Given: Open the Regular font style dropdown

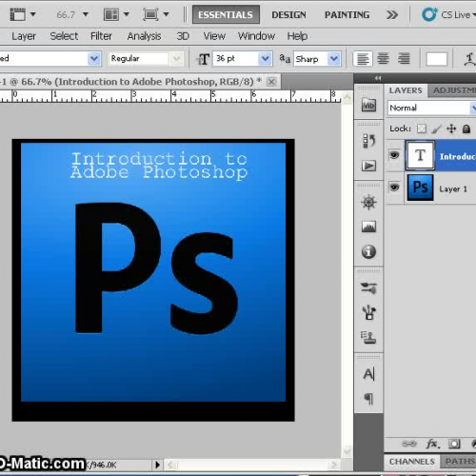Looking at the screenshot, I should point(176,59).
